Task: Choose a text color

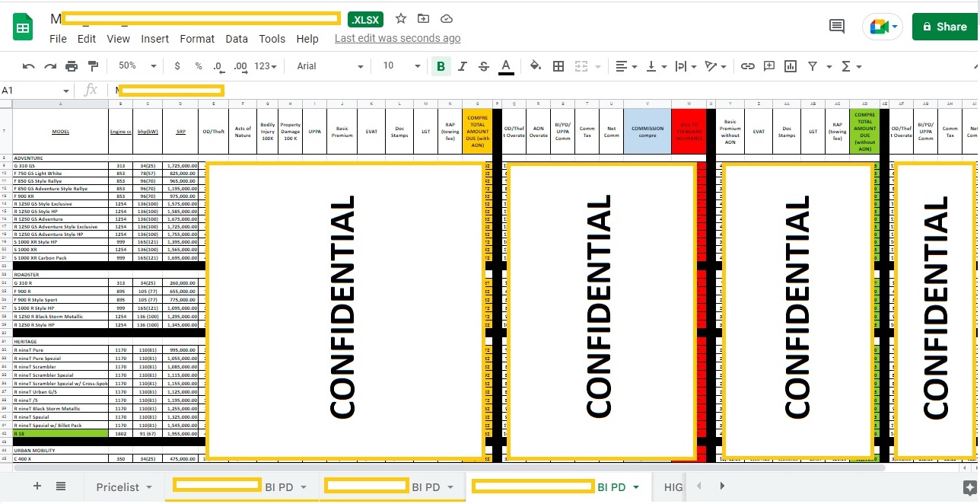Action: click(x=506, y=66)
